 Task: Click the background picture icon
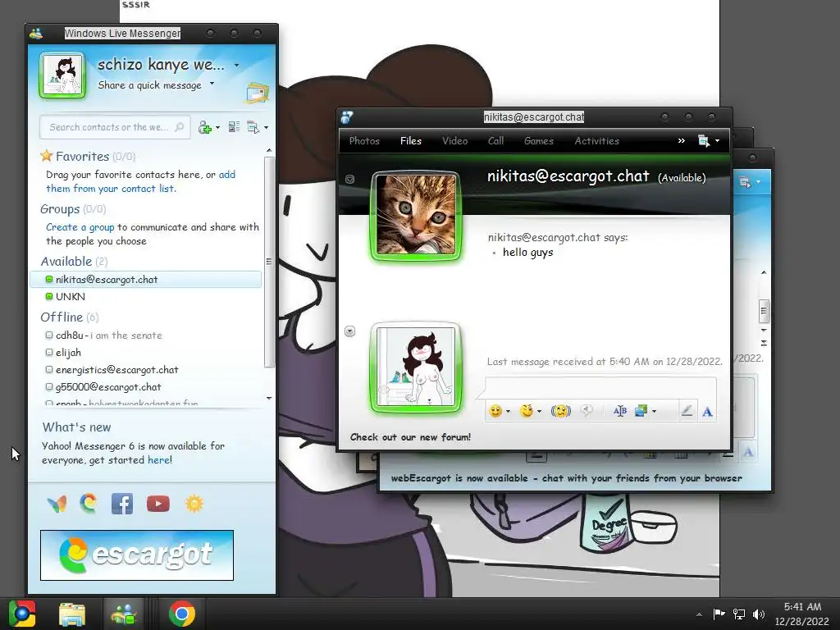(641, 411)
